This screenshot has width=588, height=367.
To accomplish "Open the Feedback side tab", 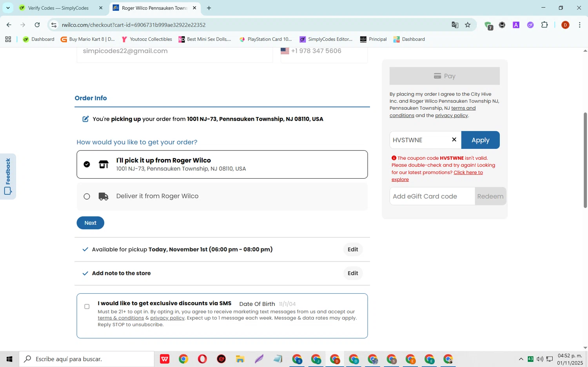I will tap(8, 176).
